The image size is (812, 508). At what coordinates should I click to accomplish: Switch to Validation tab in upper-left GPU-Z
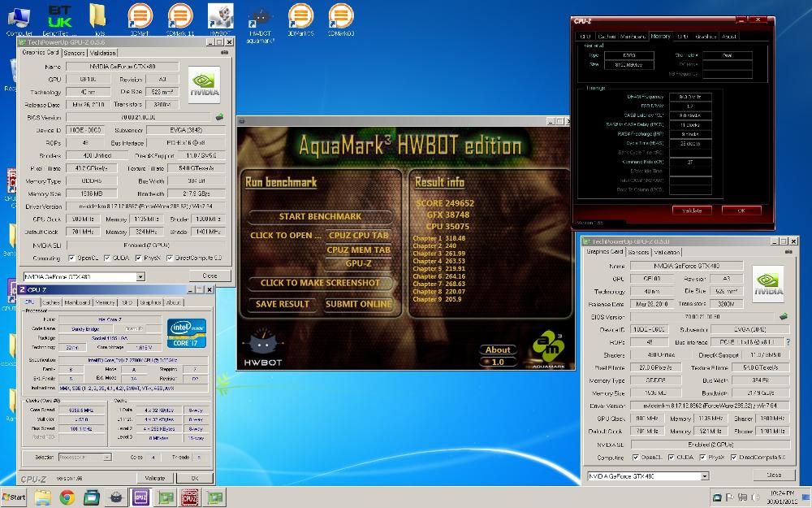tap(102, 53)
